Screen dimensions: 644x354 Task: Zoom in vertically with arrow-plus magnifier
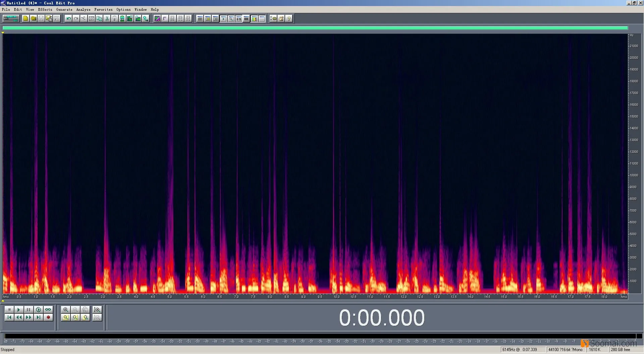coord(97,309)
